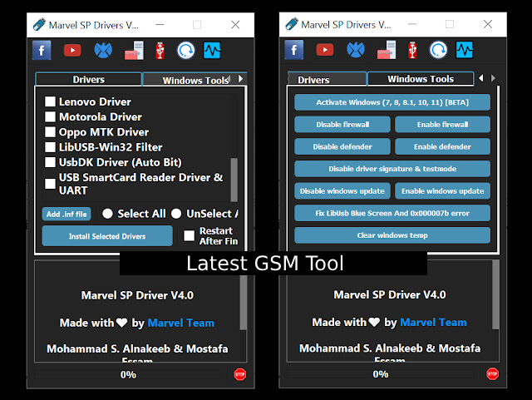The width and height of the screenshot is (532, 400).
Task: Click red USB icon in right window
Action: pos(412,50)
